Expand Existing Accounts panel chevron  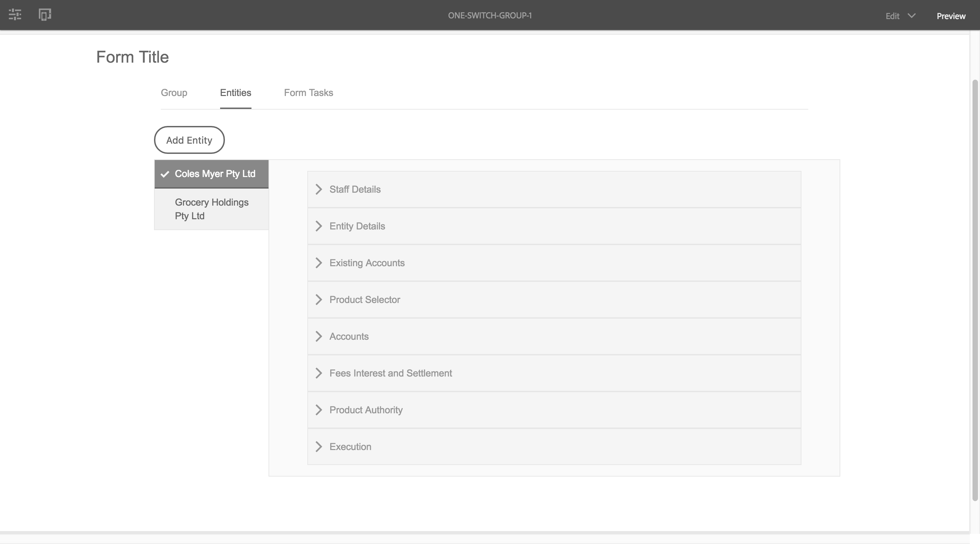pos(319,263)
